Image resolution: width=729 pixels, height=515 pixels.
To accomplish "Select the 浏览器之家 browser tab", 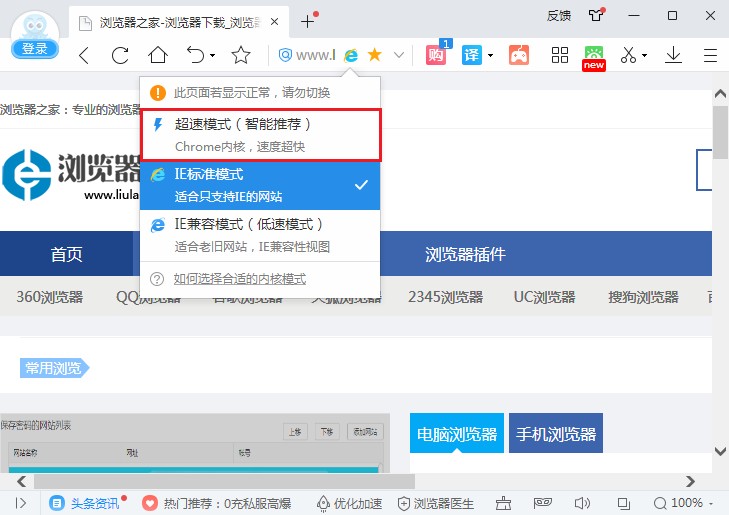I will [x=179, y=22].
